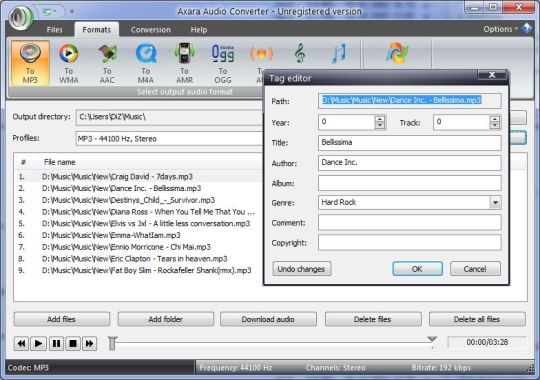540x380 pixels.
Task: Click the Add folder button
Action: (x=166, y=319)
